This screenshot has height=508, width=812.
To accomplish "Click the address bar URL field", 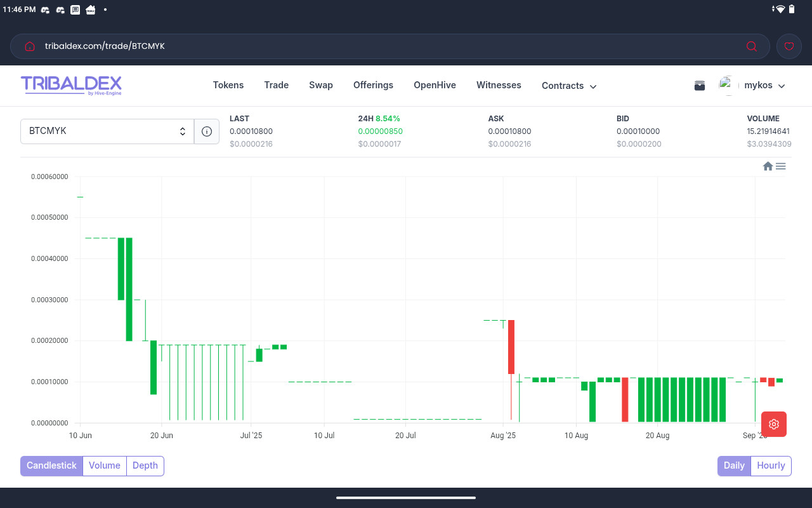I will [x=381, y=46].
